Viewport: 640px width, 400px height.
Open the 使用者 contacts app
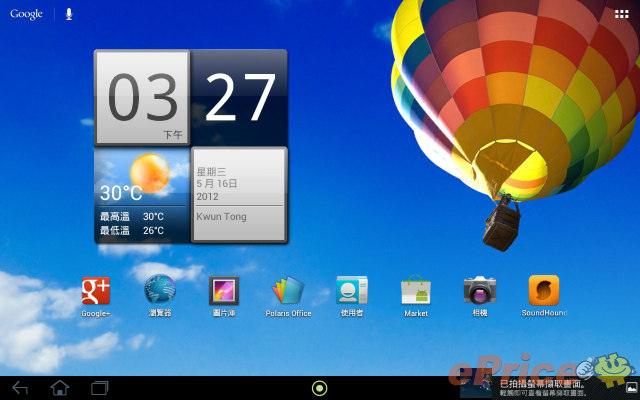tap(352, 291)
